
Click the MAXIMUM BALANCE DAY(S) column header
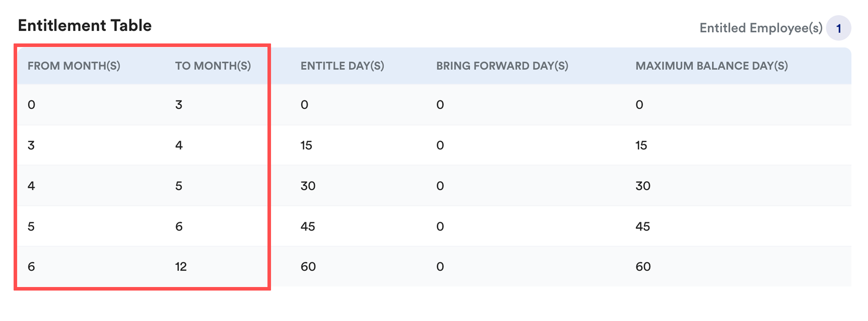click(712, 66)
